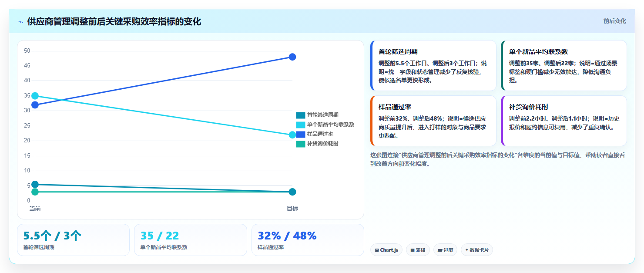Click the 前后变化 label in header

click(614, 21)
